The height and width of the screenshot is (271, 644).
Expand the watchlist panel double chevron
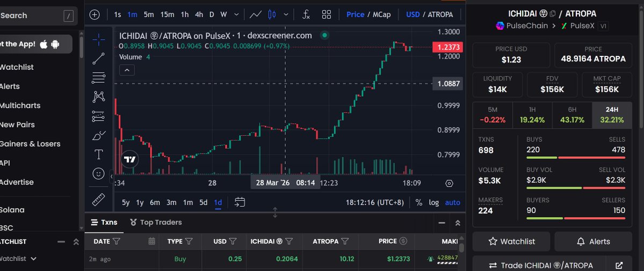tap(76, 242)
